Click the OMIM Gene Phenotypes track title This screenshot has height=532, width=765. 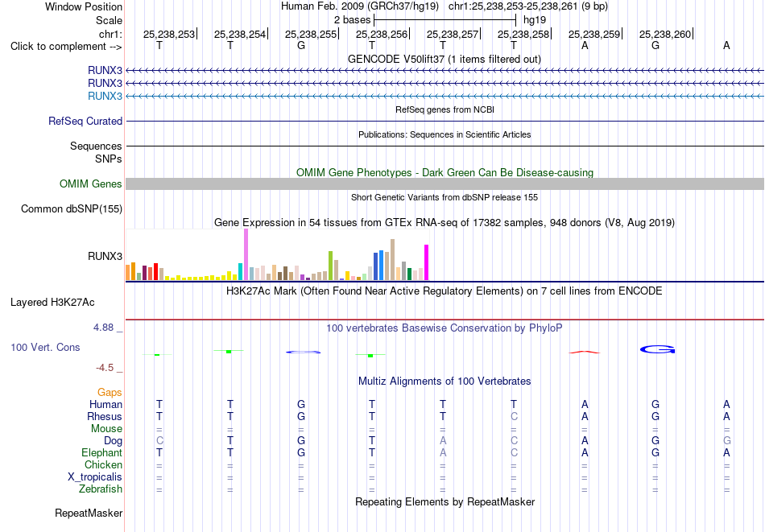445,172
